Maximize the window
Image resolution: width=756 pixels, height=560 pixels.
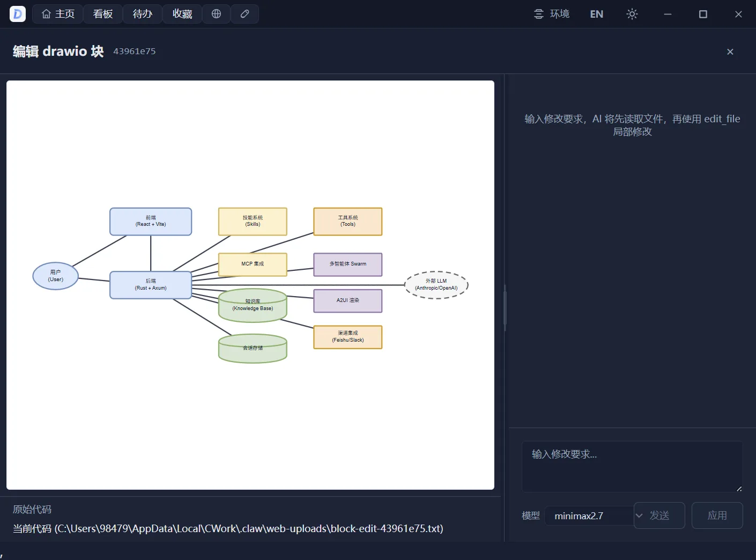coord(703,14)
